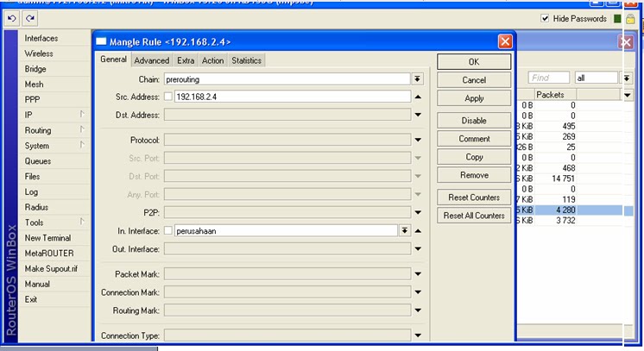644x351 pixels.
Task: Click the Disable button
Action: (x=474, y=121)
